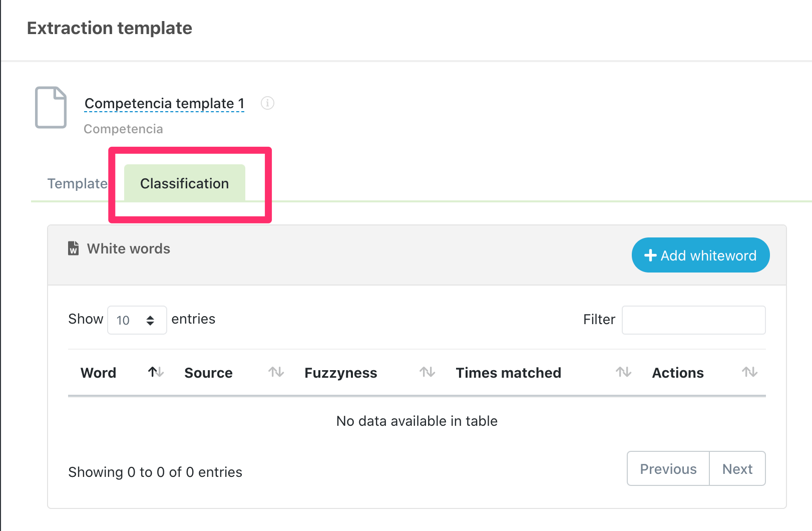Image resolution: width=812 pixels, height=531 pixels.
Task: Sort table by Word column arrows
Action: pos(156,372)
